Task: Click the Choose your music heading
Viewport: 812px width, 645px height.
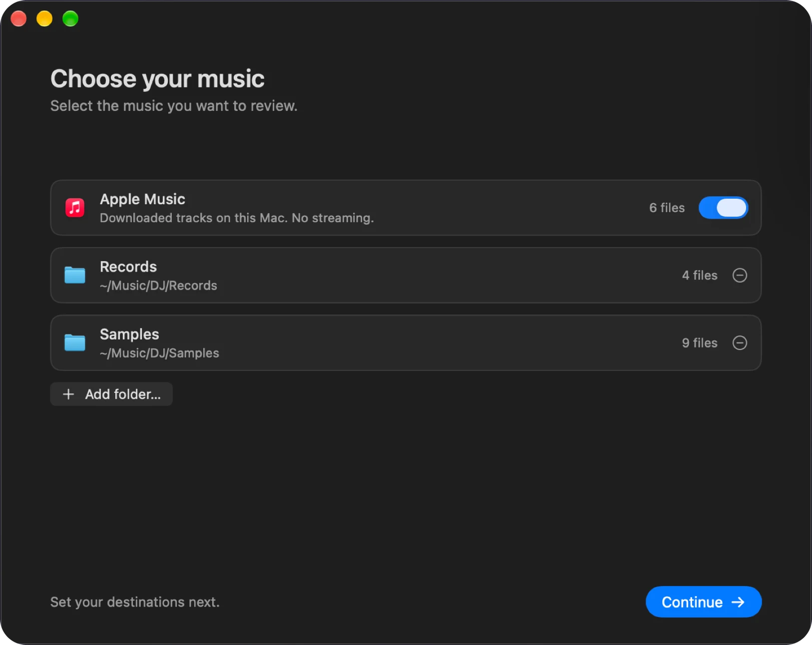Action: 157,79
